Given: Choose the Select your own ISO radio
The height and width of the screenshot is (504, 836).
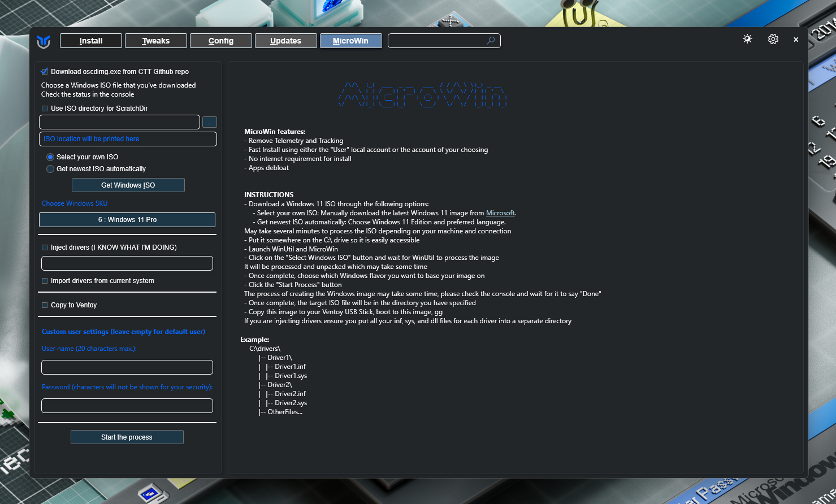Looking at the screenshot, I should pyautogui.click(x=50, y=157).
